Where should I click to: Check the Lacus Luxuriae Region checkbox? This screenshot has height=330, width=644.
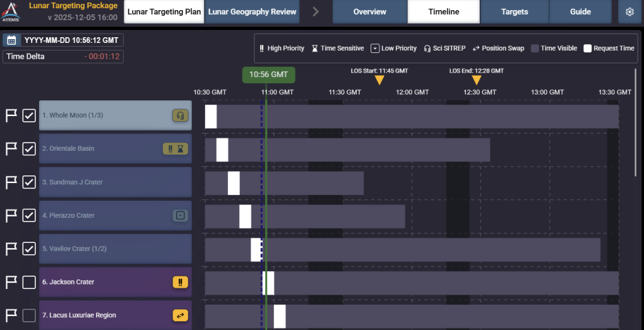(29, 315)
